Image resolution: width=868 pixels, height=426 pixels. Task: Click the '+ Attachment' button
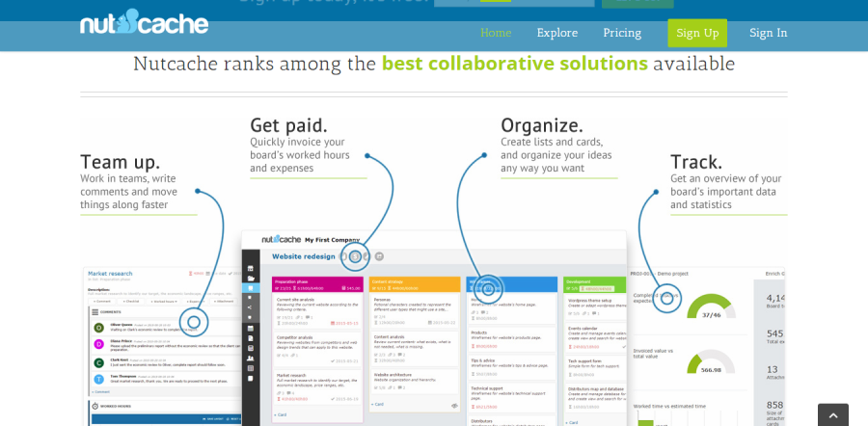[223, 302]
